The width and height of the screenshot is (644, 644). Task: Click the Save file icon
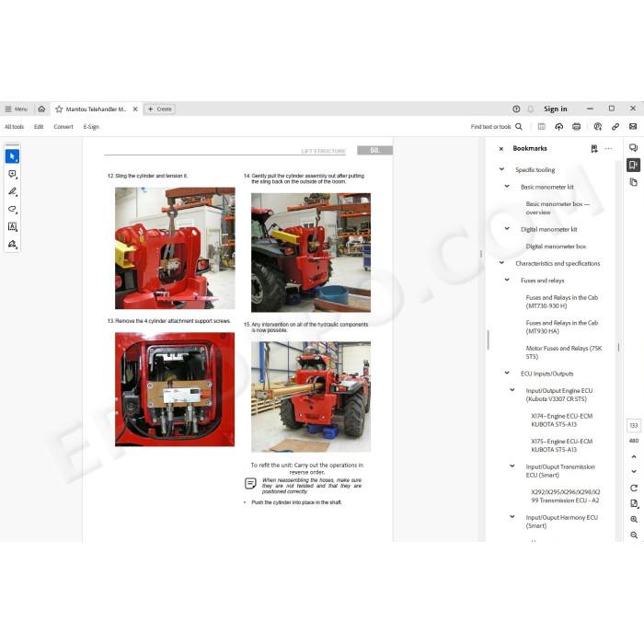pos(541,127)
